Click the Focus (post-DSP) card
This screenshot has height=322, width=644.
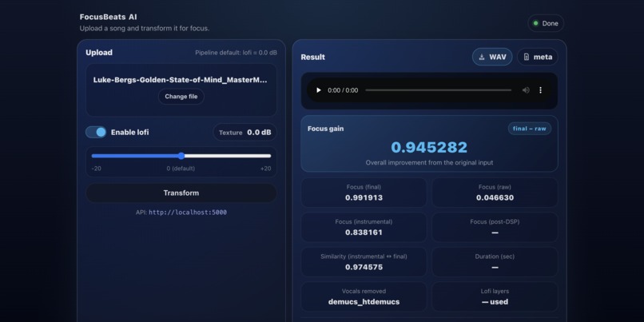495,227
